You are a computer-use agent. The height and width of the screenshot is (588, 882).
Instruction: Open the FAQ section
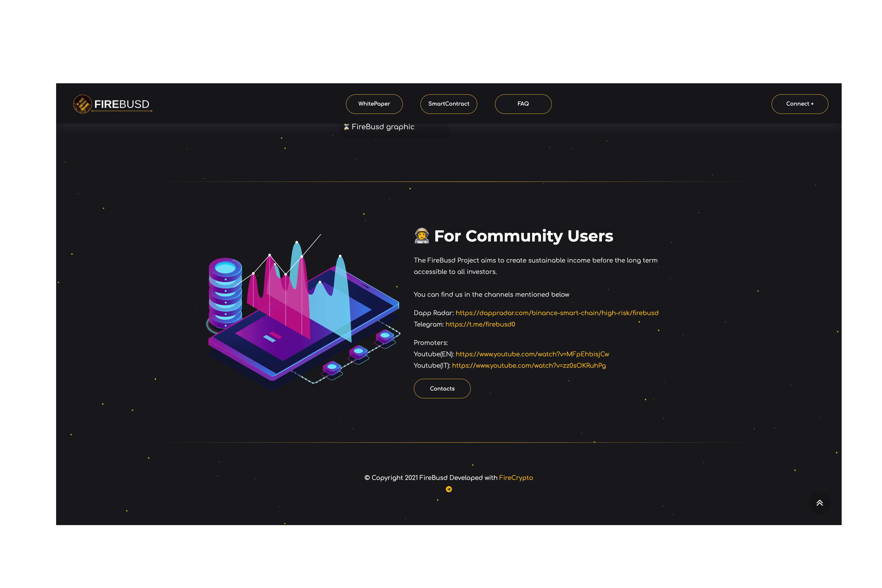click(x=523, y=104)
